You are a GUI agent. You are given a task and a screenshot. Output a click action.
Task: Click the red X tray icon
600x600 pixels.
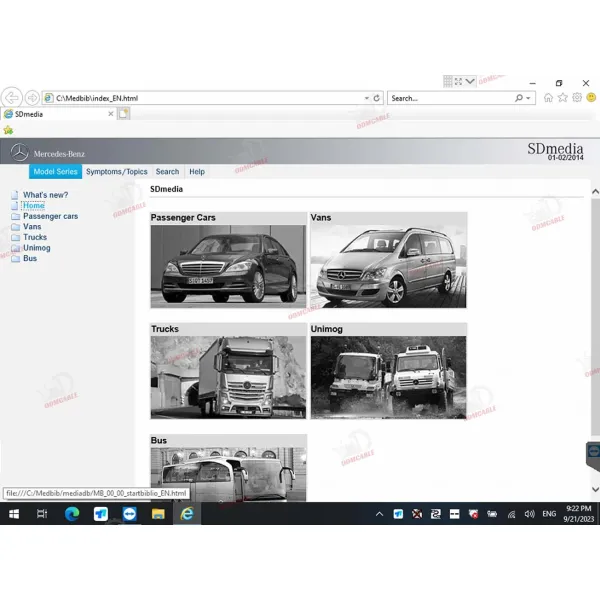pyautogui.click(x=417, y=514)
